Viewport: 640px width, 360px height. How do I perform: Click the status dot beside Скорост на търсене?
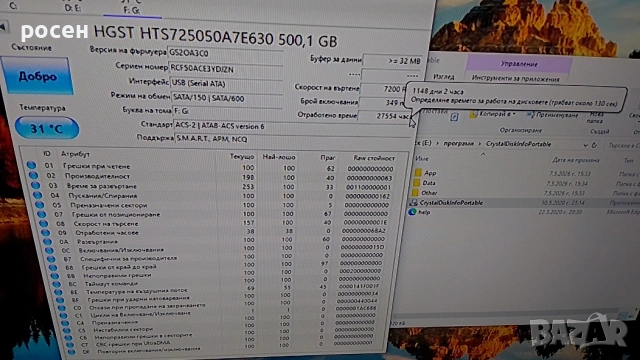(44, 223)
